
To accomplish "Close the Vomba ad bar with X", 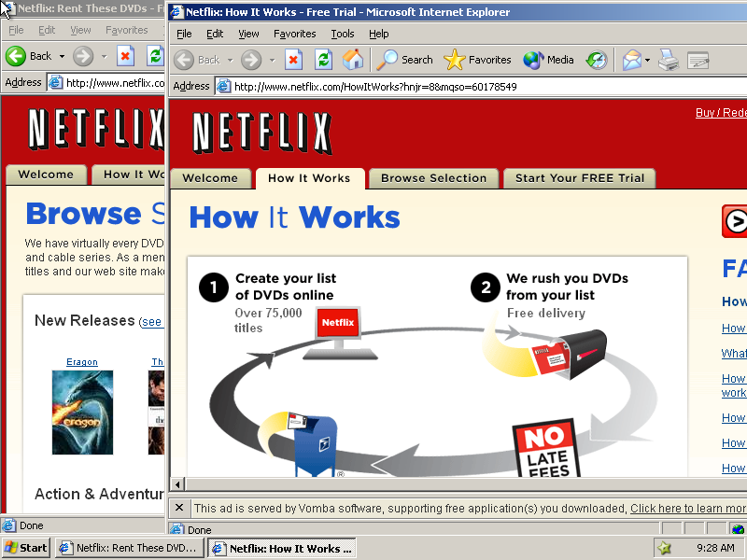I will tap(179, 508).
